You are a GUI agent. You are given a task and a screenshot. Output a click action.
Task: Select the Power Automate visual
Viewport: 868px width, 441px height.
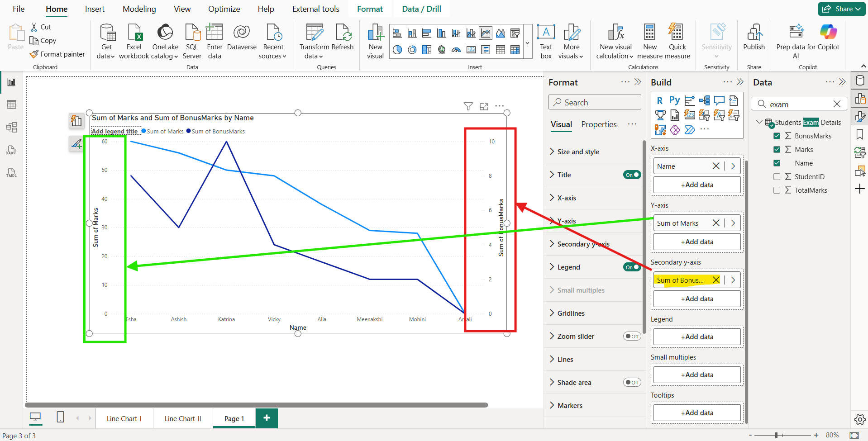690,130
